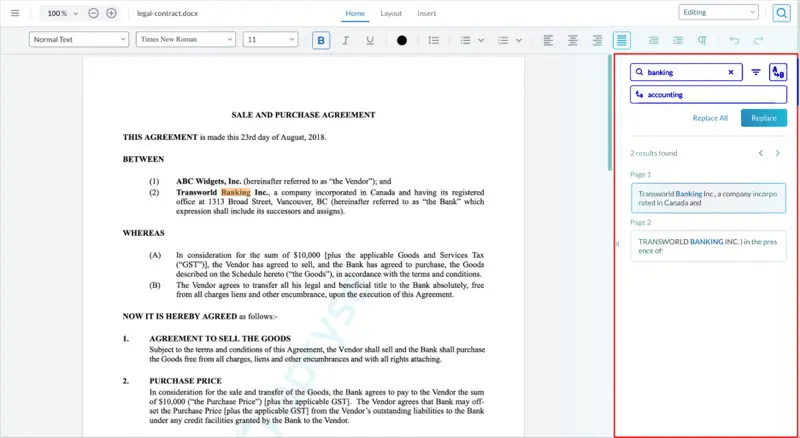Click the increase indent icon
Image resolution: width=800 pixels, height=438 pixels.
click(x=678, y=40)
